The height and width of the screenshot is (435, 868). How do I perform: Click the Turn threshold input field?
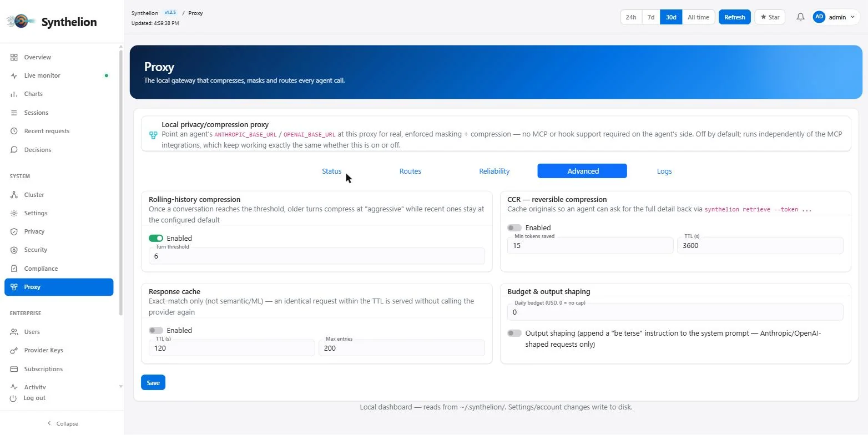pos(317,256)
